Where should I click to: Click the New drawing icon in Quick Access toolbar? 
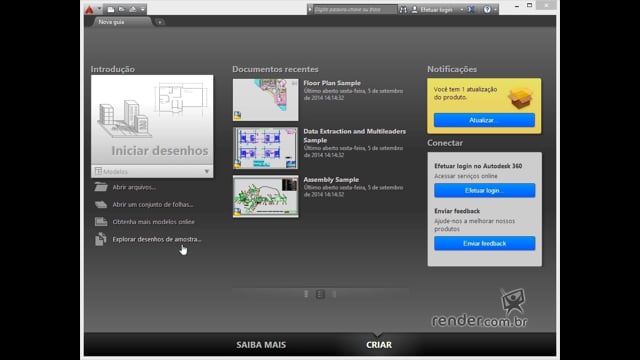[111, 9]
